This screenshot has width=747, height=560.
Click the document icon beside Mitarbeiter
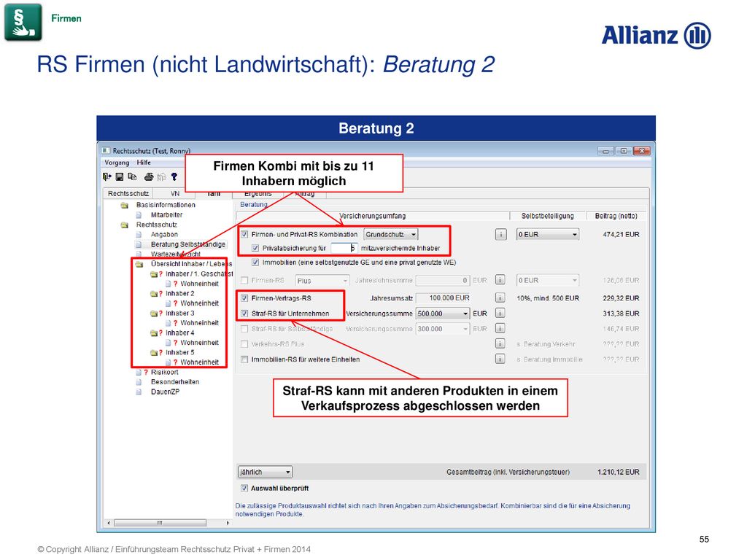[x=139, y=215]
